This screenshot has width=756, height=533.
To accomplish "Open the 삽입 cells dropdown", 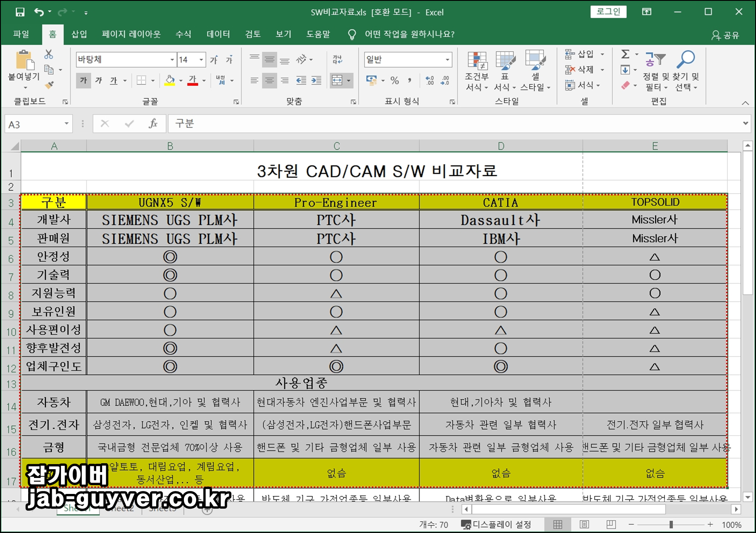I will (x=602, y=54).
